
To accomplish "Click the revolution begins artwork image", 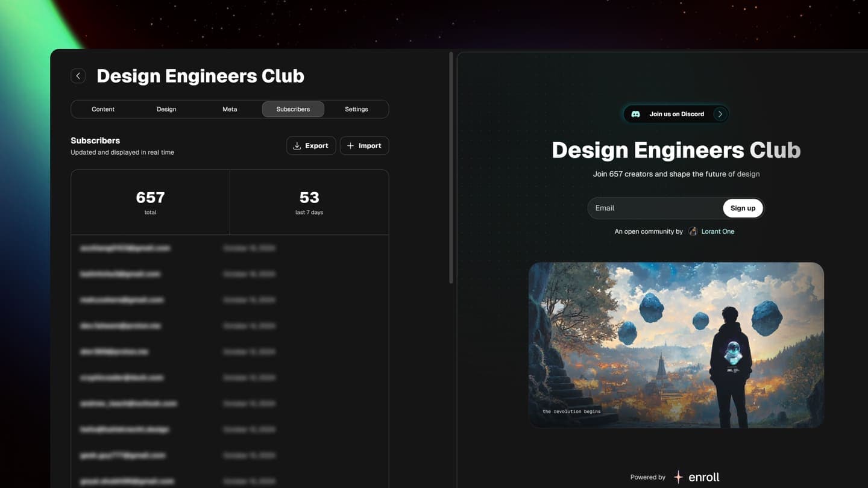I will pos(676,344).
